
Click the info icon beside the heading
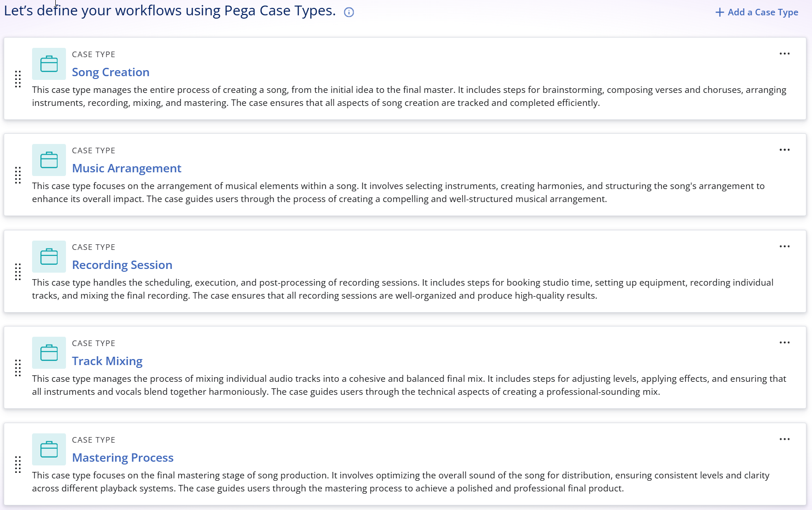pos(349,13)
